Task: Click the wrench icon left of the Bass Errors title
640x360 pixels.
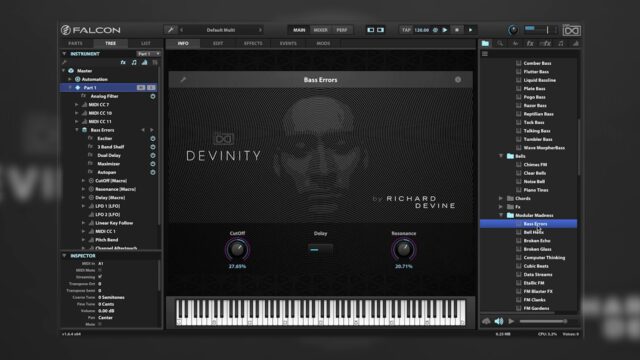Action: [x=183, y=80]
